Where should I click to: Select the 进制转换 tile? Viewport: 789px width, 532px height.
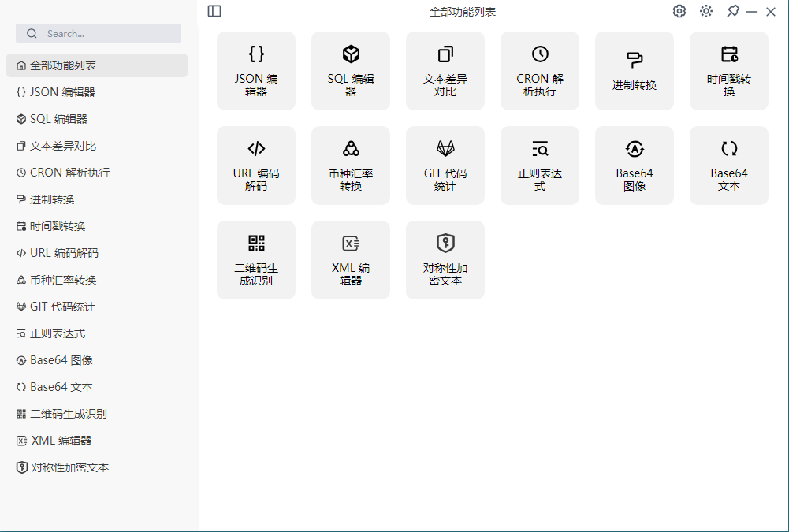[635, 71]
